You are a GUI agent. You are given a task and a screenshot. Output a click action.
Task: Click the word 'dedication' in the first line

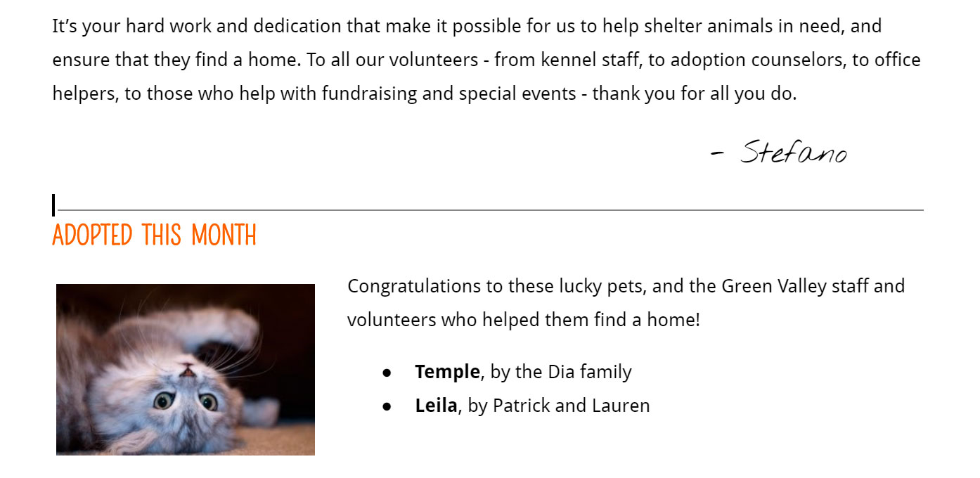coord(297,27)
